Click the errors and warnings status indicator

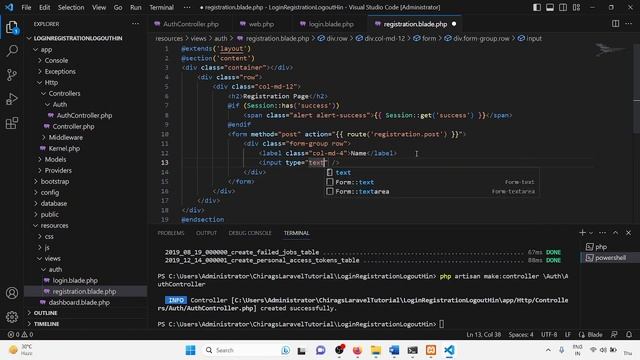(x=20, y=334)
